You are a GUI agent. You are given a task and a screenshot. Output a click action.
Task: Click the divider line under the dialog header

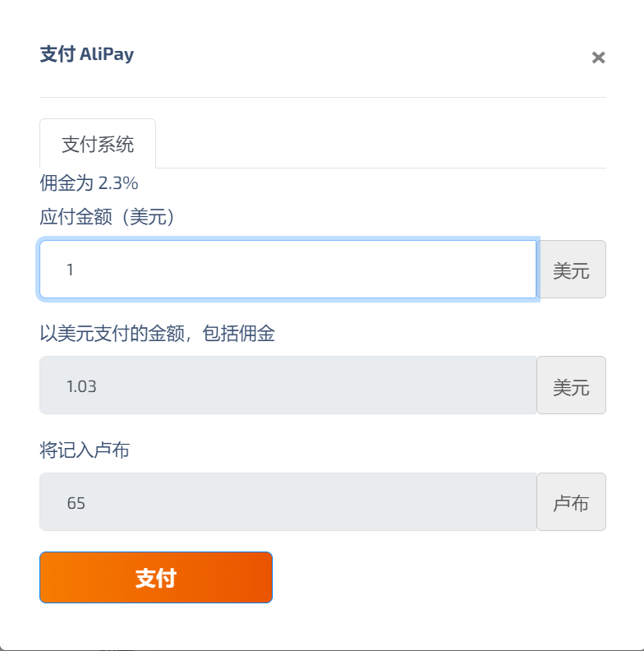click(323, 97)
